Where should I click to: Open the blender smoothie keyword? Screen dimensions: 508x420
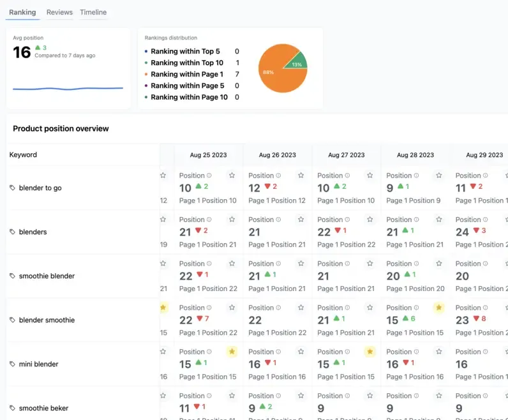[47, 320]
